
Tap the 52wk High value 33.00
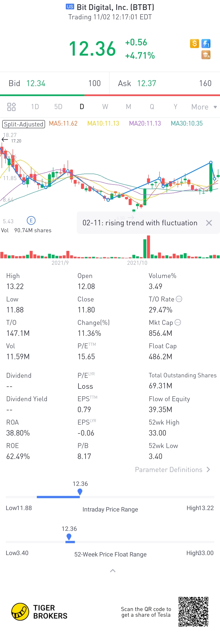click(157, 433)
